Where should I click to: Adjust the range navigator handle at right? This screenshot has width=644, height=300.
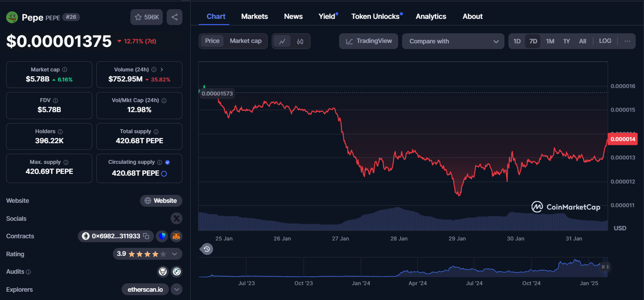(x=605, y=267)
